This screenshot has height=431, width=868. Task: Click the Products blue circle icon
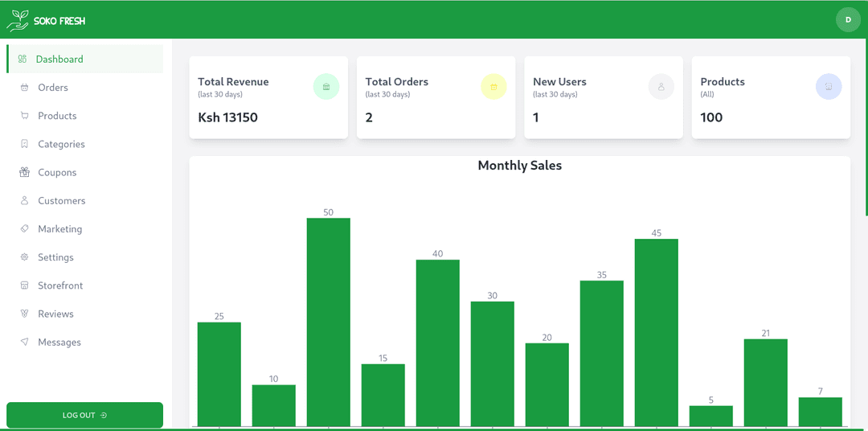click(x=829, y=87)
